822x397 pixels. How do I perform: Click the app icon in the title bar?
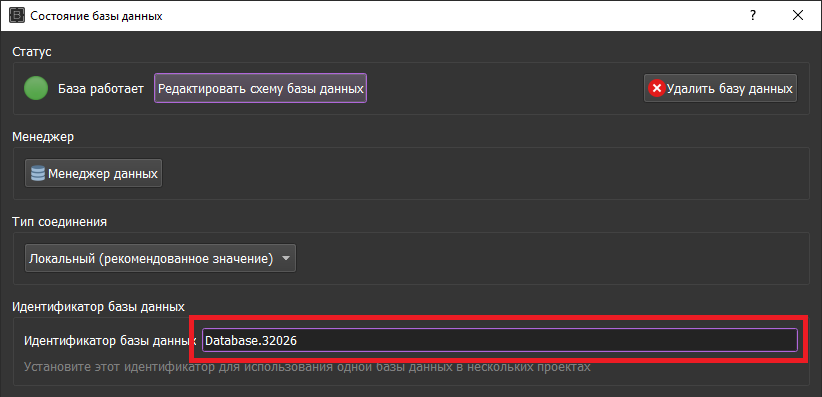click(x=17, y=16)
